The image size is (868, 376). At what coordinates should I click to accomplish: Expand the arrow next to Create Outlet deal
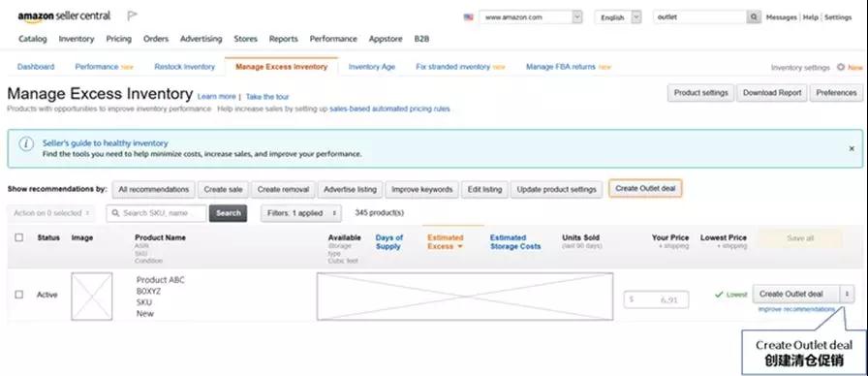tap(847, 294)
